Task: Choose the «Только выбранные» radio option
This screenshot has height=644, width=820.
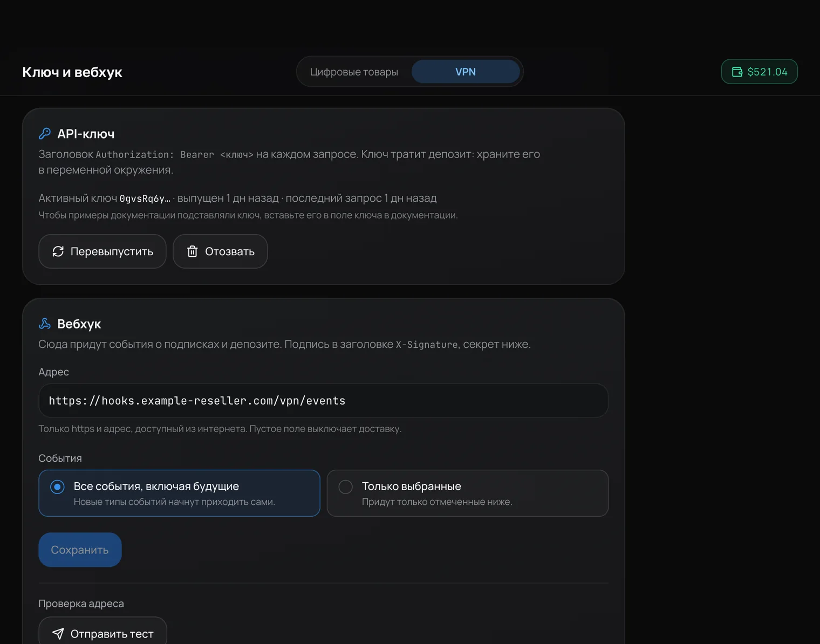Action: 468,493
